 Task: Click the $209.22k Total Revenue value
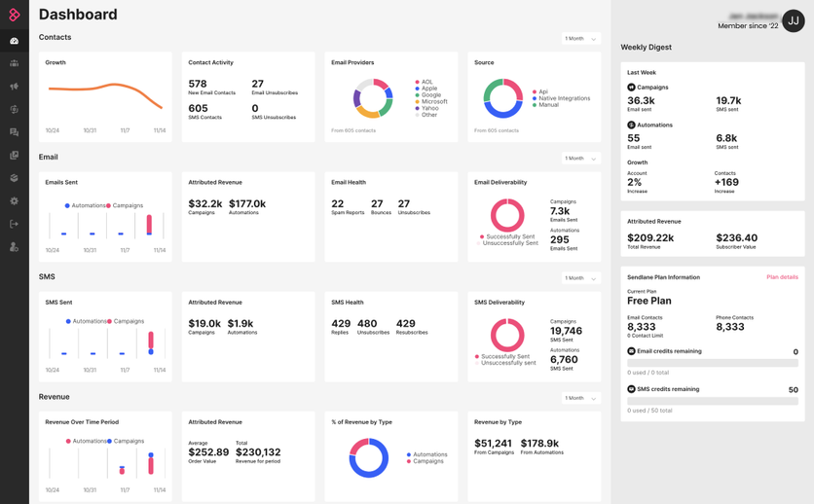point(650,238)
